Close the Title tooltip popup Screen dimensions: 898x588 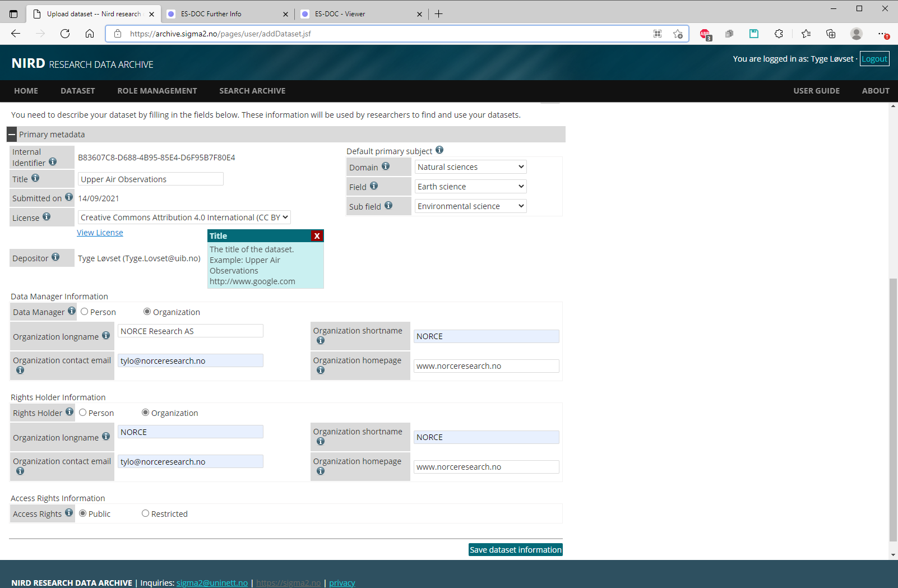coord(317,236)
